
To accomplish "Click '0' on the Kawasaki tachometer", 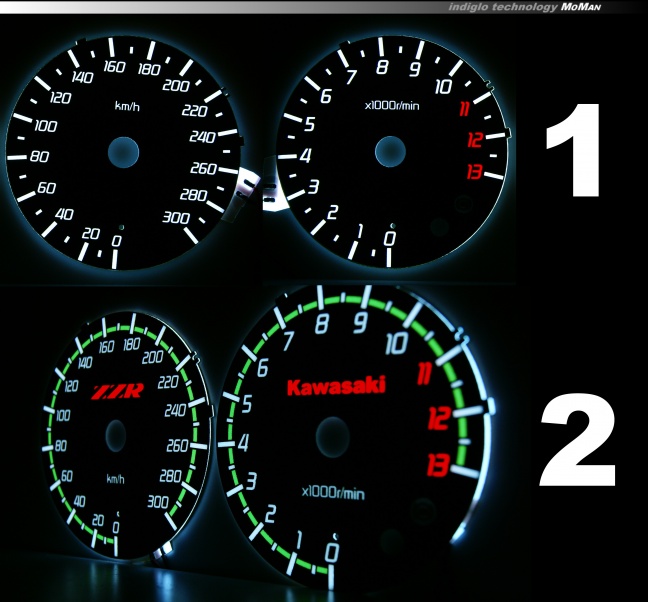I will (x=331, y=553).
